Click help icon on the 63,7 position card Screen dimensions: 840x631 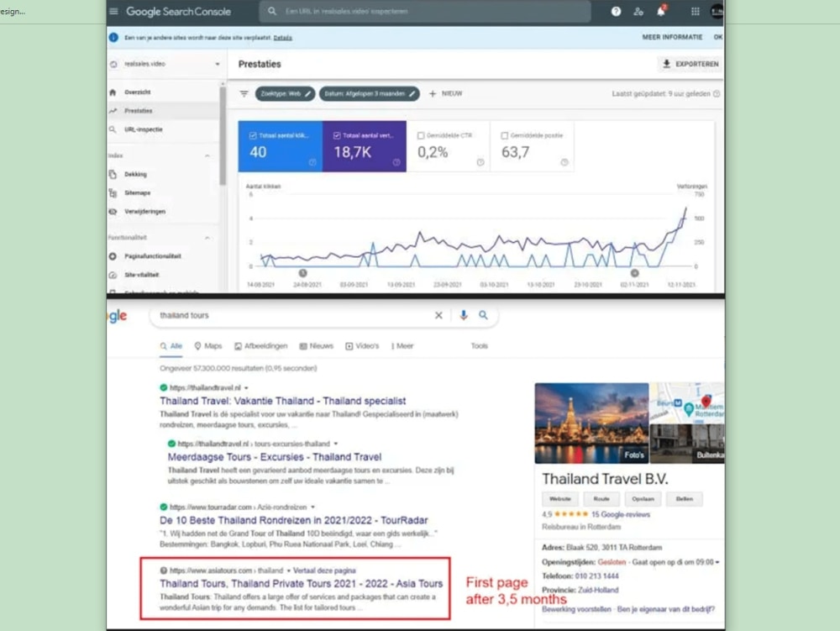(564, 162)
